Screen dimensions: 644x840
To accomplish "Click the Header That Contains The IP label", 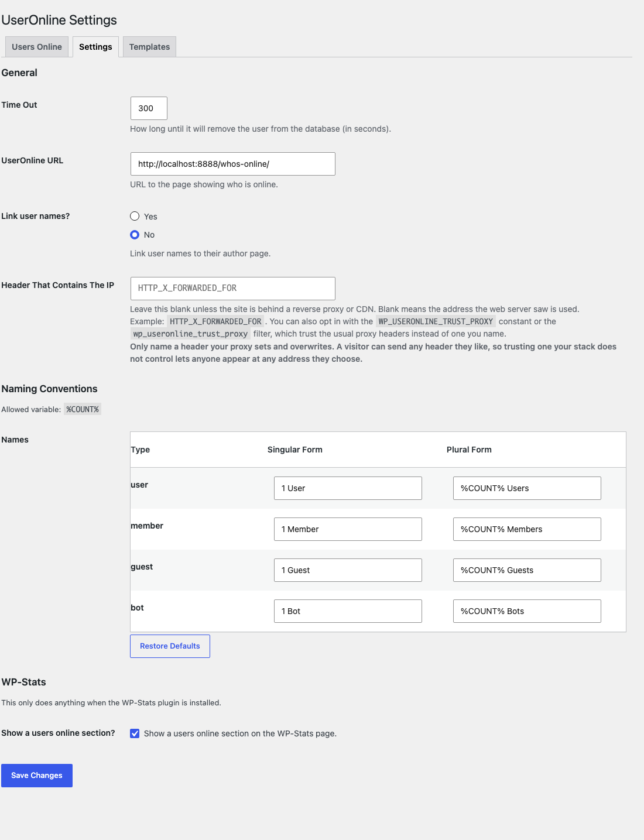I will point(57,285).
